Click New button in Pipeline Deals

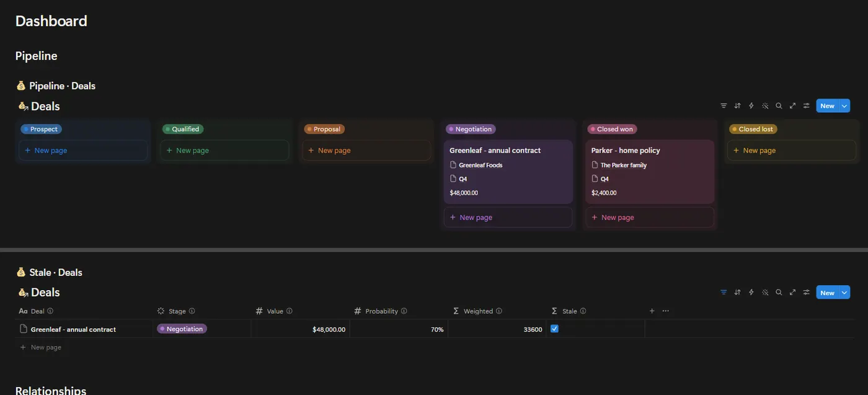point(827,106)
